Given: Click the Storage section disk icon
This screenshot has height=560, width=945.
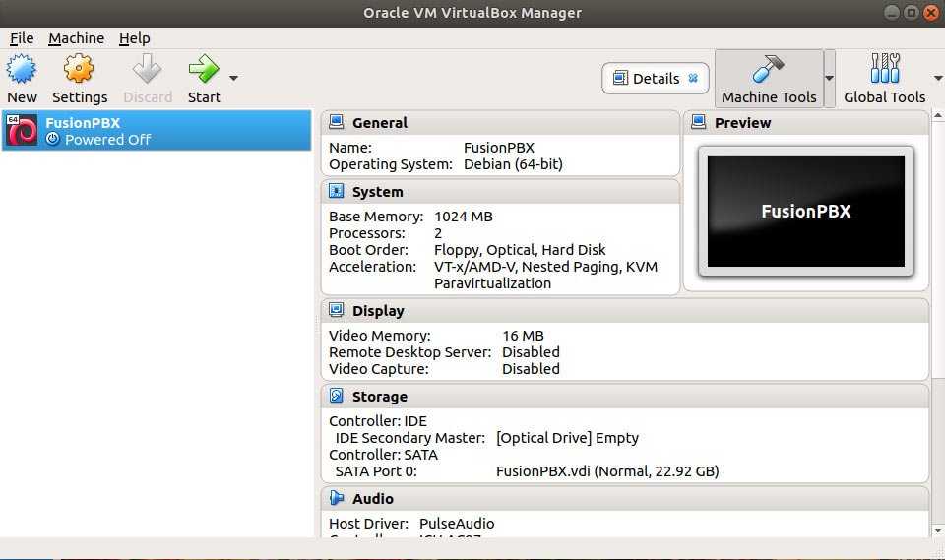Looking at the screenshot, I should click(337, 396).
